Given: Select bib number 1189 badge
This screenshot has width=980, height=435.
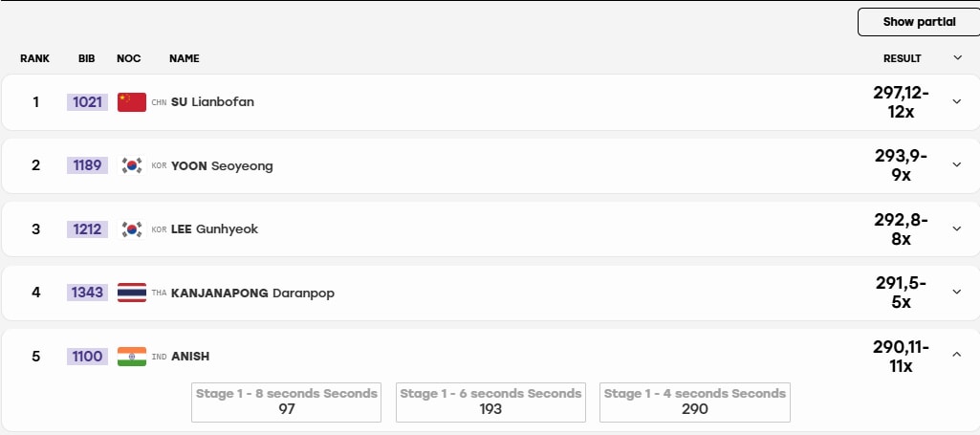Looking at the screenshot, I should click(88, 165).
